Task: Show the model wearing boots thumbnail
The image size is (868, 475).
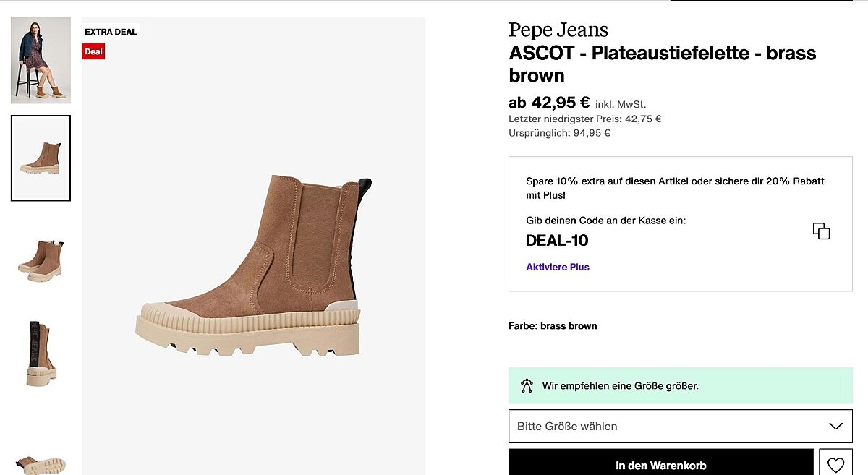Action: click(x=41, y=61)
